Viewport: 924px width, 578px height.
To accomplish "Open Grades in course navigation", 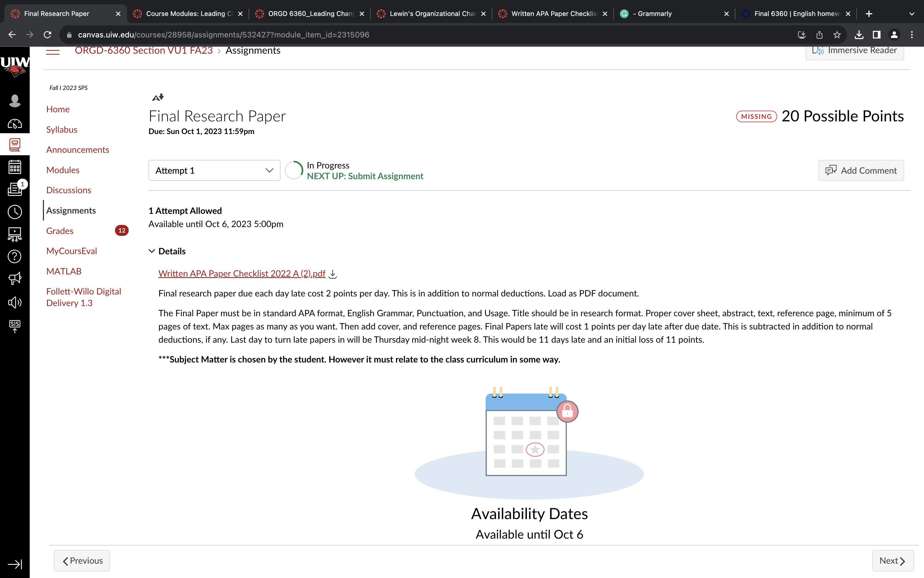I will pyautogui.click(x=60, y=231).
